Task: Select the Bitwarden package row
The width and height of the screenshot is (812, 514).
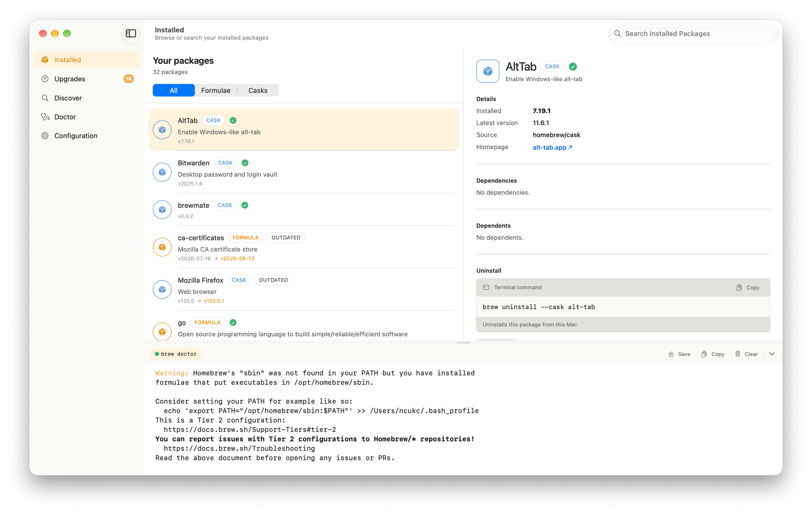Action: pos(304,172)
